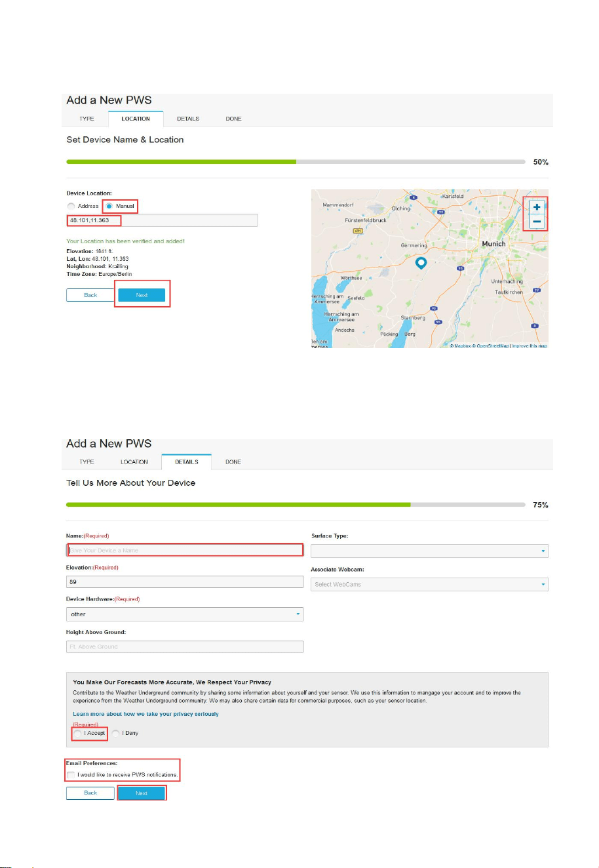The width and height of the screenshot is (599, 868).
Task: Click Back under Email Preferences
Action: [90, 793]
